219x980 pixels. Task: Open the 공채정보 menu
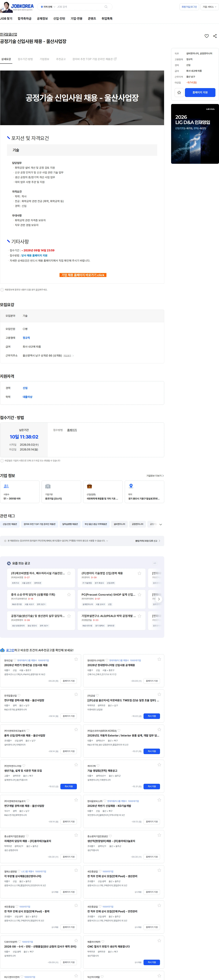[x=42, y=19]
